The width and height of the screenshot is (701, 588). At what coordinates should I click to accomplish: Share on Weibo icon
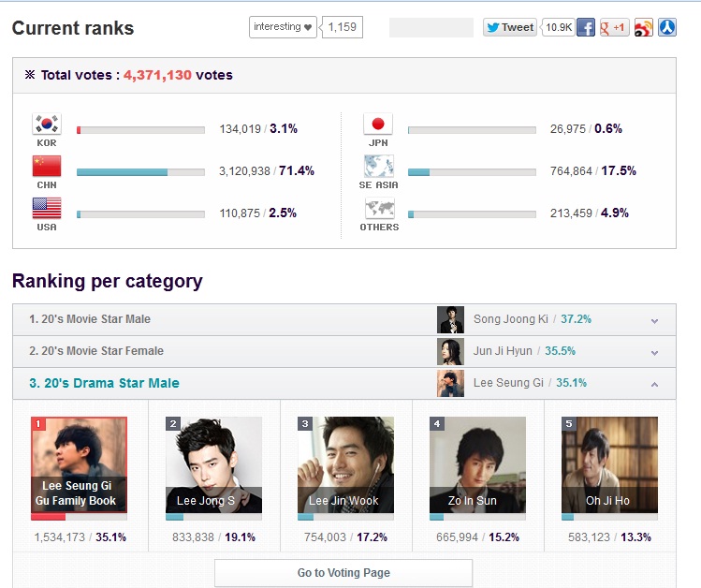click(x=643, y=27)
